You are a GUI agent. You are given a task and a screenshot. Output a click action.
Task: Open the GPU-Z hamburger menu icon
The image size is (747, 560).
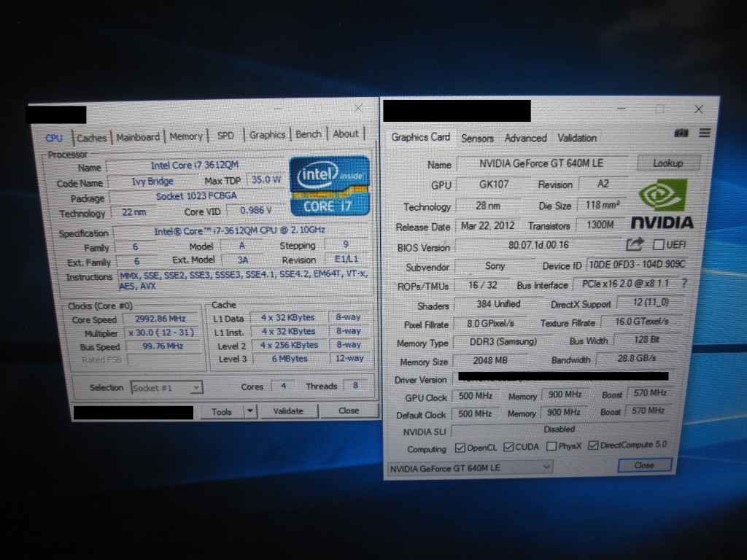coord(705,133)
